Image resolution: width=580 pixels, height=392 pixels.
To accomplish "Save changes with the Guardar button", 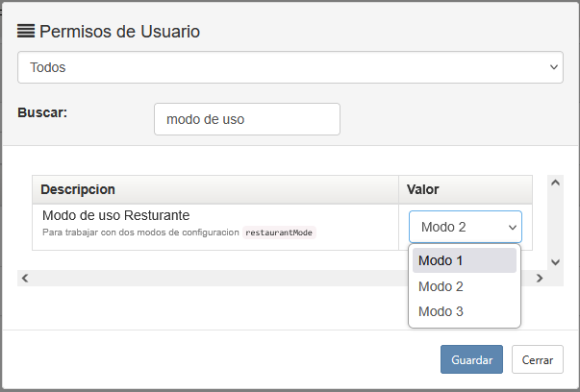I will point(471,359).
